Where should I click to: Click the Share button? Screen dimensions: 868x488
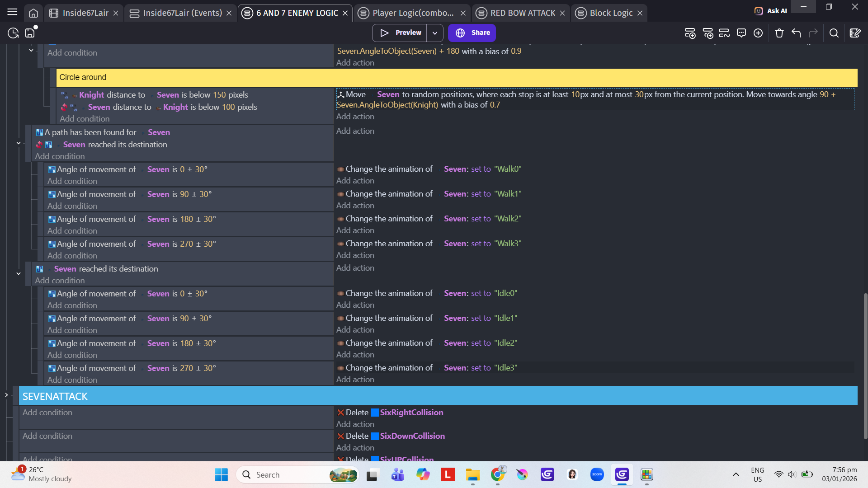[x=472, y=33]
